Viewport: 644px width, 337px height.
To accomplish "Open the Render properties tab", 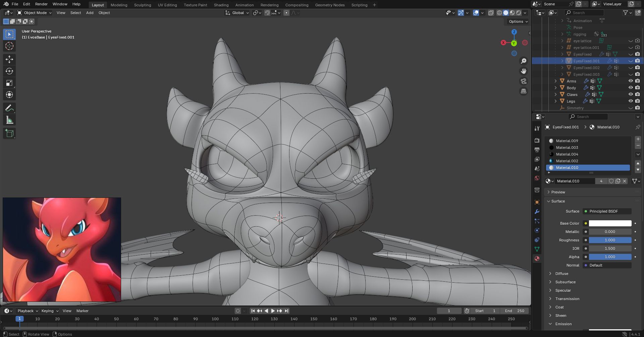I will click(x=537, y=140).
